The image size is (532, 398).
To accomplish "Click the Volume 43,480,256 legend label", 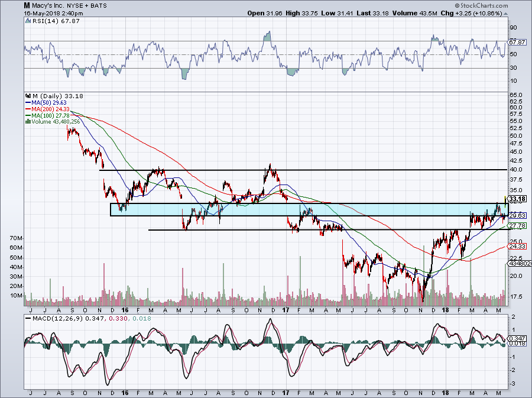I will coord(56,121).
